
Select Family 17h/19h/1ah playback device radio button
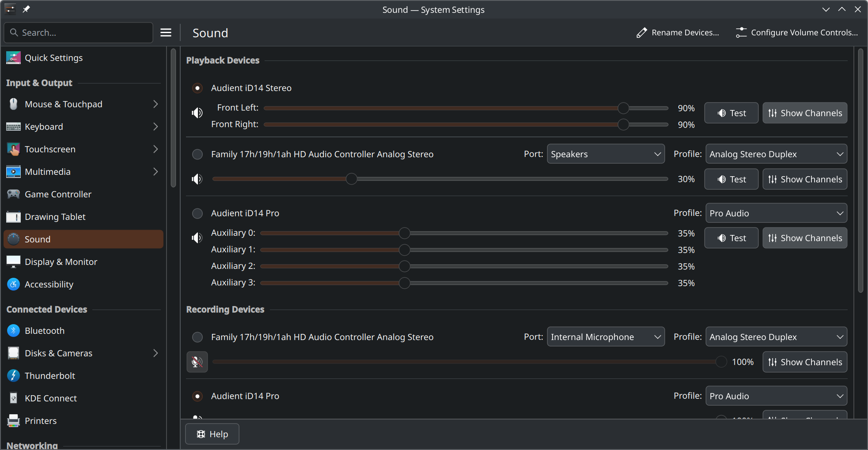click(197, 154)
